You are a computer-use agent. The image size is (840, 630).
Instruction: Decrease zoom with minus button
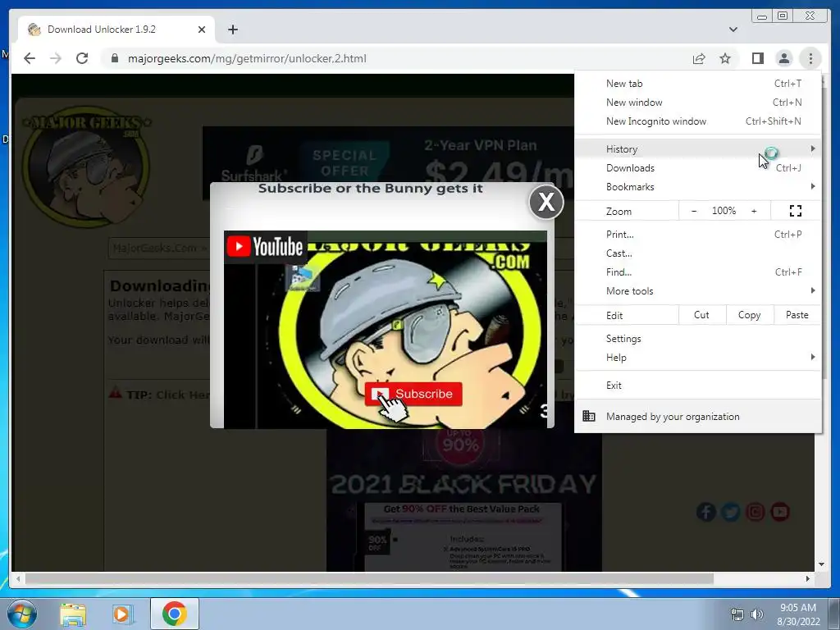tap(694, 211)
